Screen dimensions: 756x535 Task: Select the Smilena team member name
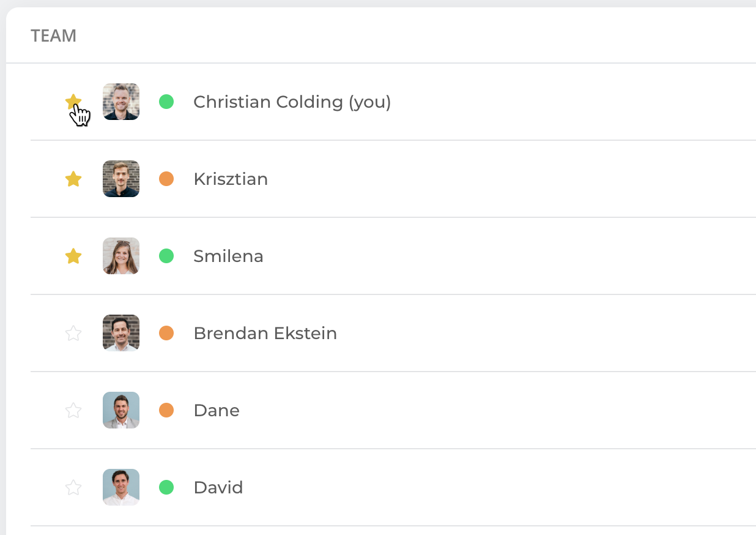pos(229,256)
